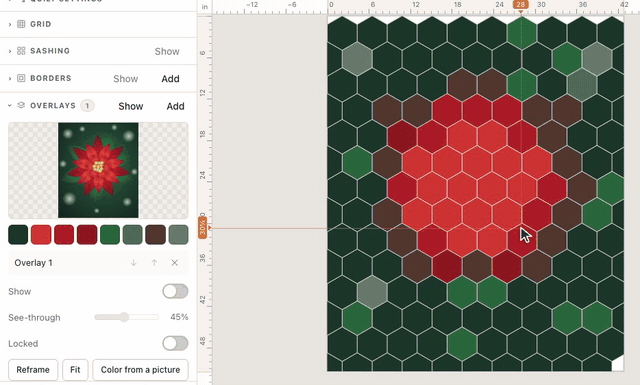Click the hexagon under the cursor
Image resolution: width=640 pixels, height=385 pixels.
pyautogui.click(x=521, y=240)
